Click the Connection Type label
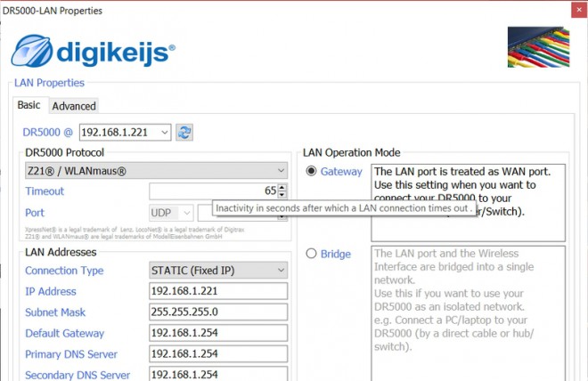 [64, 271]
